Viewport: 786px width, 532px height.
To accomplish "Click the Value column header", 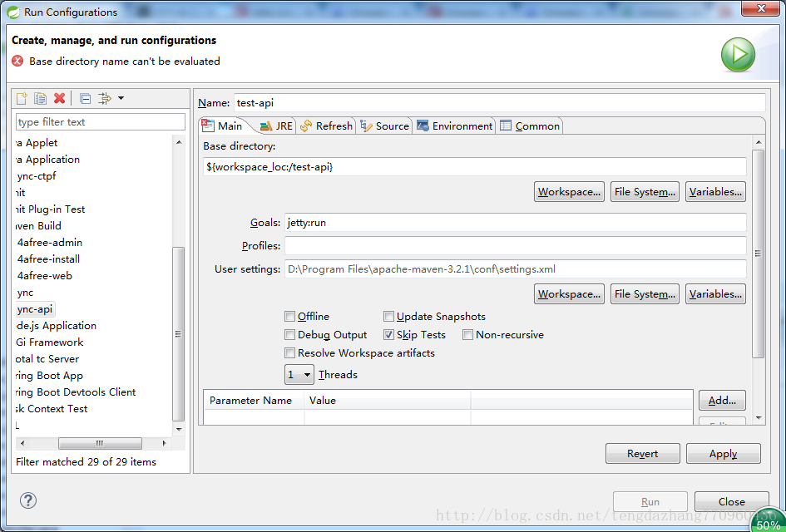I will [x=388, y=401].
